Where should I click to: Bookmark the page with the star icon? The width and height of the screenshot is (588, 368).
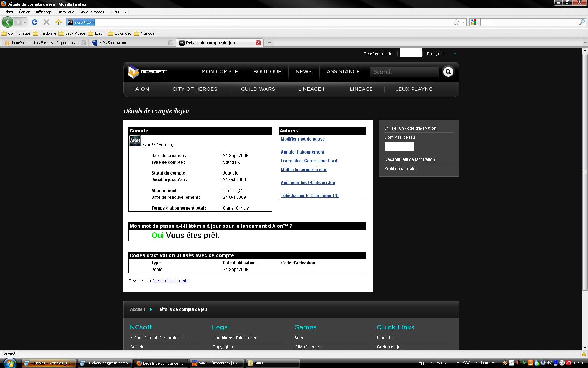pyautogui.click(x=456, y=22)
